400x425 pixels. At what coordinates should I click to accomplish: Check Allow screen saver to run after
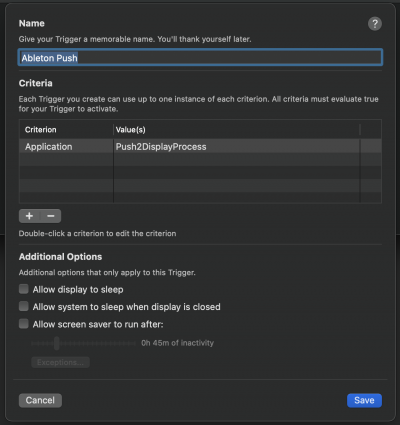[24, 324]
